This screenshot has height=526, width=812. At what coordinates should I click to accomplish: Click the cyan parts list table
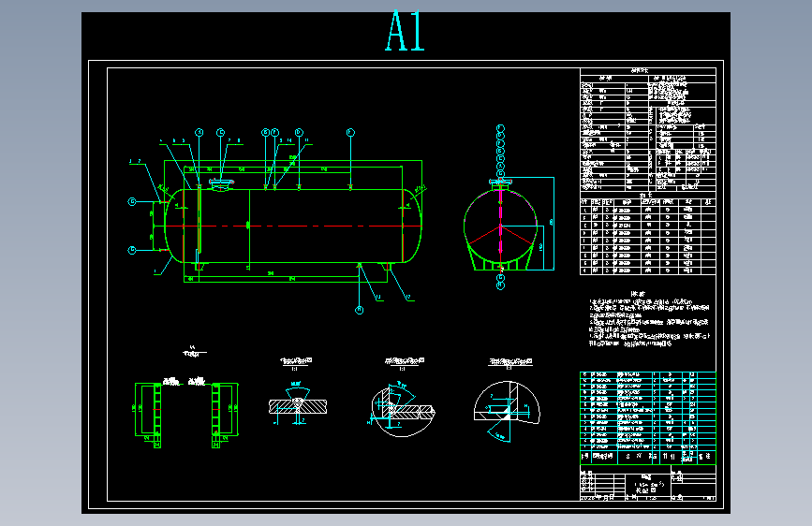[648, 417]
